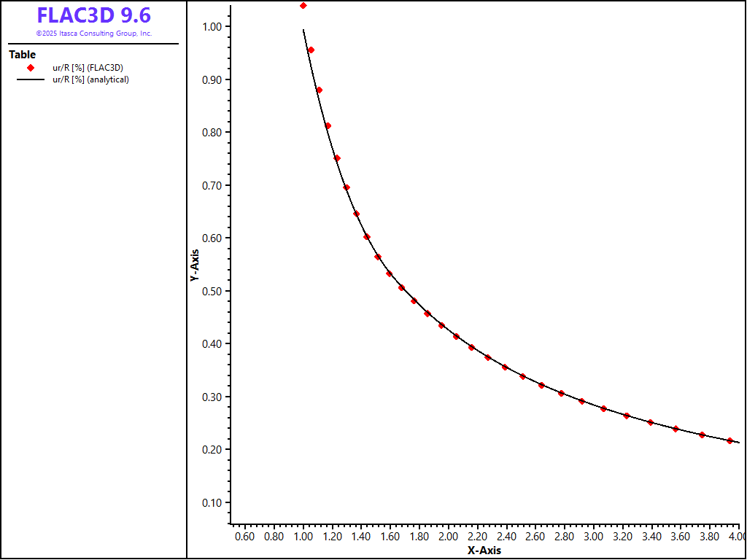Click the black line legend symbol
747x560 pixels.
coord(31,79)
